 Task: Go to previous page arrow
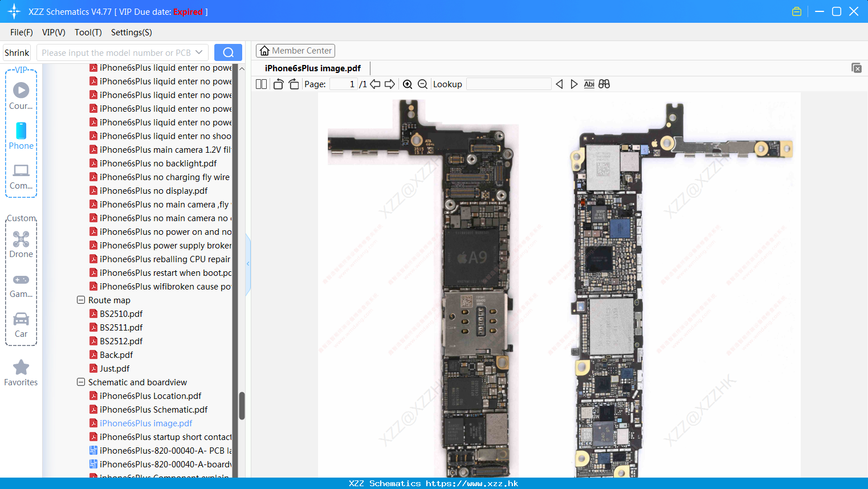375,84
